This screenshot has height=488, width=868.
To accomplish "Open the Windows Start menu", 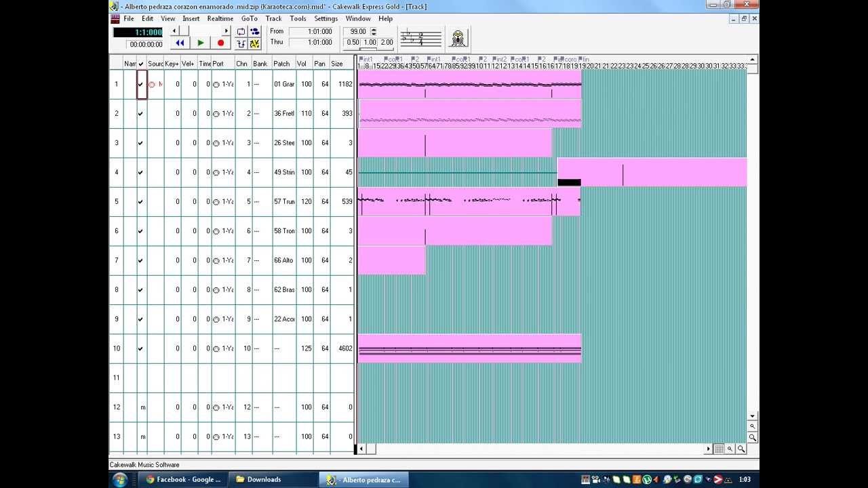I will pos(119,479).
